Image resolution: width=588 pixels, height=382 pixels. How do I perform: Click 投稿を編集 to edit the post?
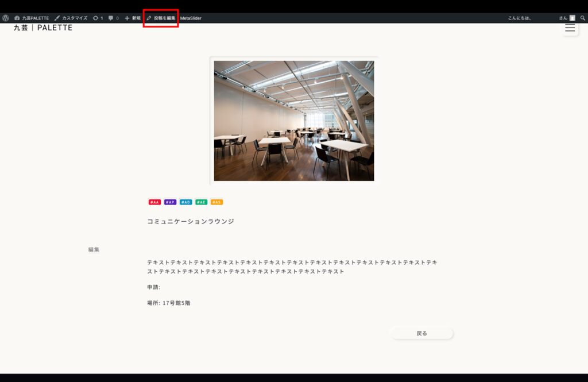[x=161, y=18]
